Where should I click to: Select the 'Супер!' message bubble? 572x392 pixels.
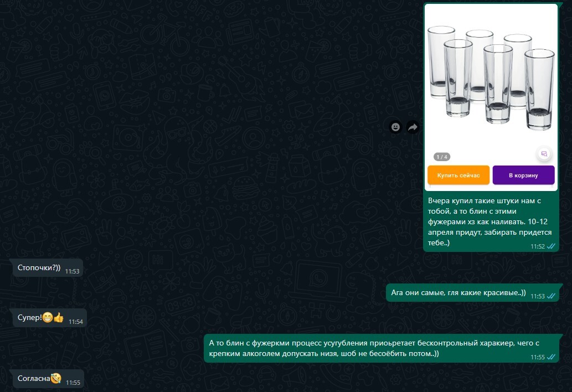click(49, 318)
